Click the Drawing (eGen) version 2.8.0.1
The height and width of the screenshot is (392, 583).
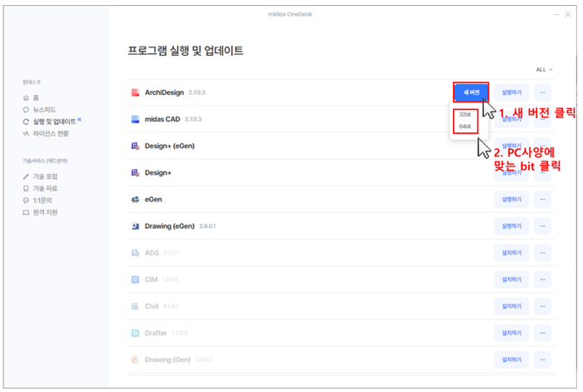click(207, 226)
